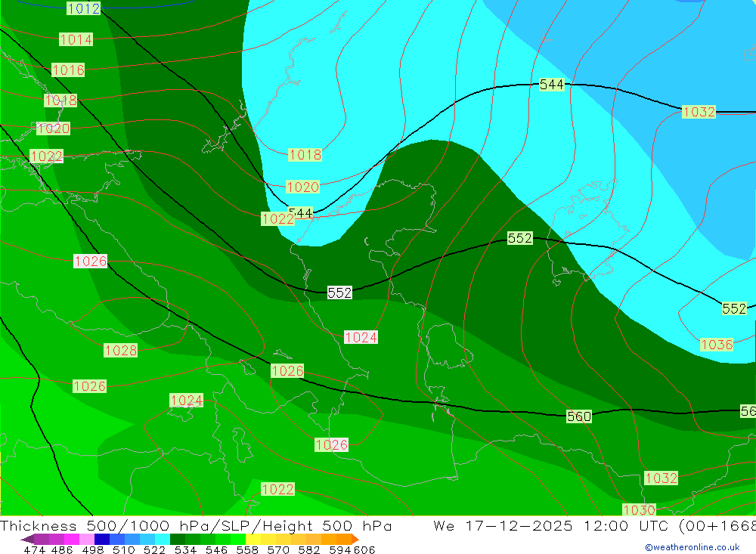Select the dark blue legend swatch

(x=102, y=539)
